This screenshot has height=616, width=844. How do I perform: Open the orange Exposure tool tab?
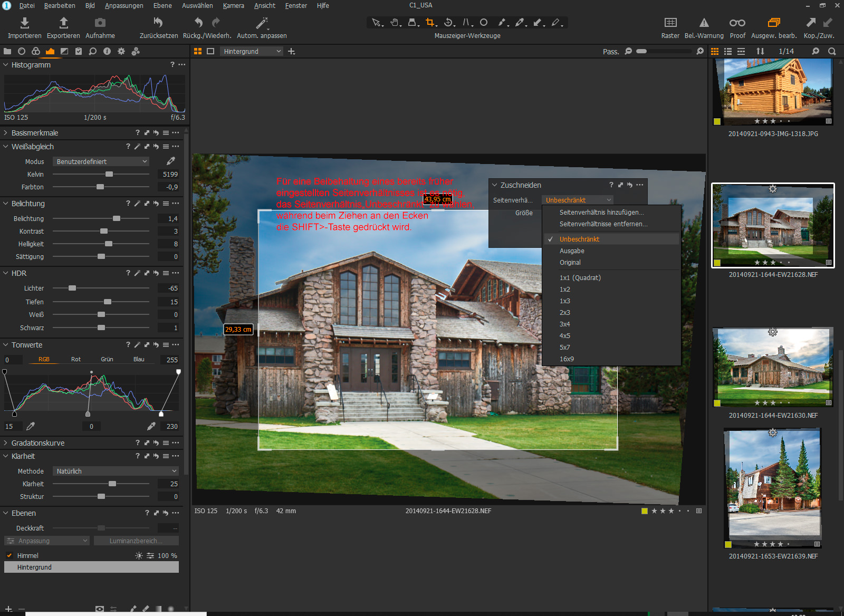pyautogui.click(x=50, y=51)
